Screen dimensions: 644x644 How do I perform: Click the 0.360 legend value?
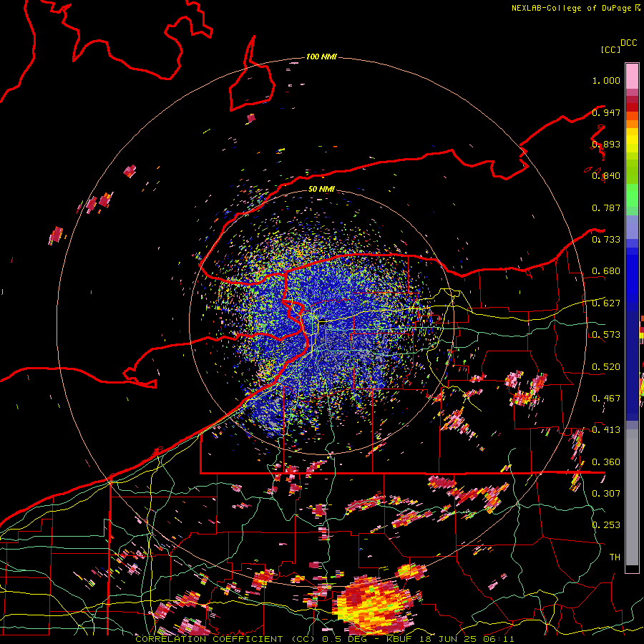click(x=606, y=462)
